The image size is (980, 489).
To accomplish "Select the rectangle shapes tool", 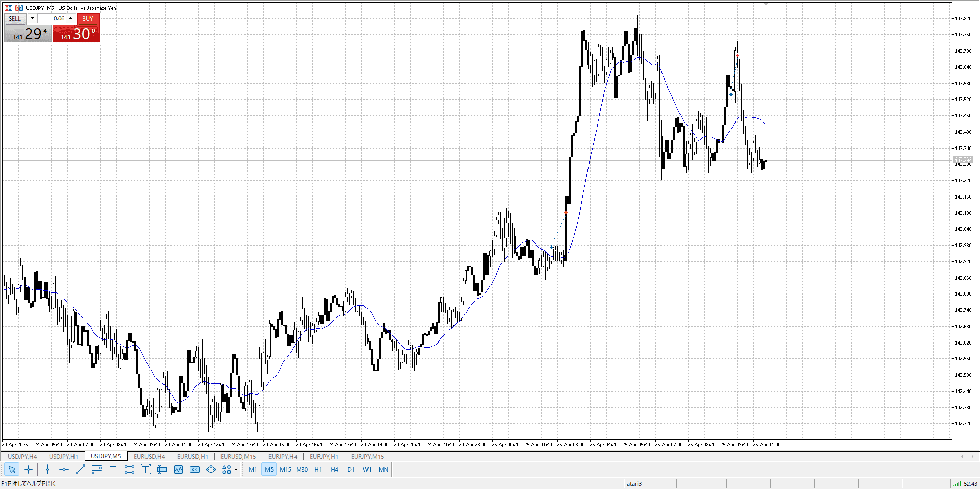I will (129, 470).
